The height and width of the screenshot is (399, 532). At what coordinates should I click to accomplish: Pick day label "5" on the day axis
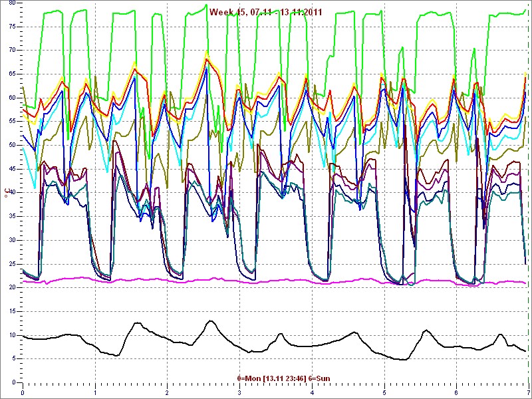point(384,393)
